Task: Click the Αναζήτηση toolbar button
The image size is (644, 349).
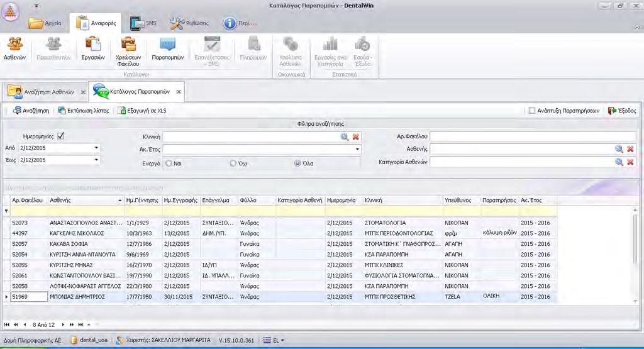Action: (31, 111)
